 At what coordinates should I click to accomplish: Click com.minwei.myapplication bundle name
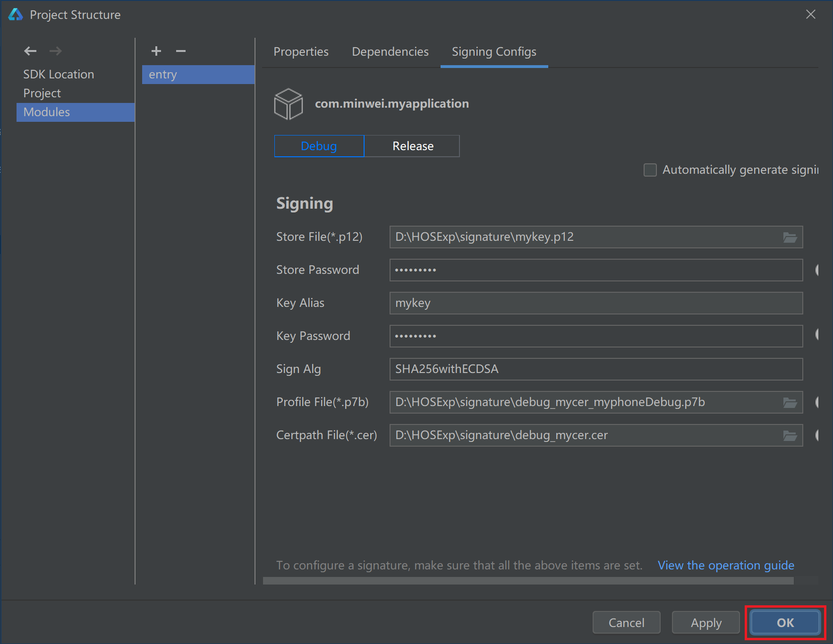pos(392,104)
